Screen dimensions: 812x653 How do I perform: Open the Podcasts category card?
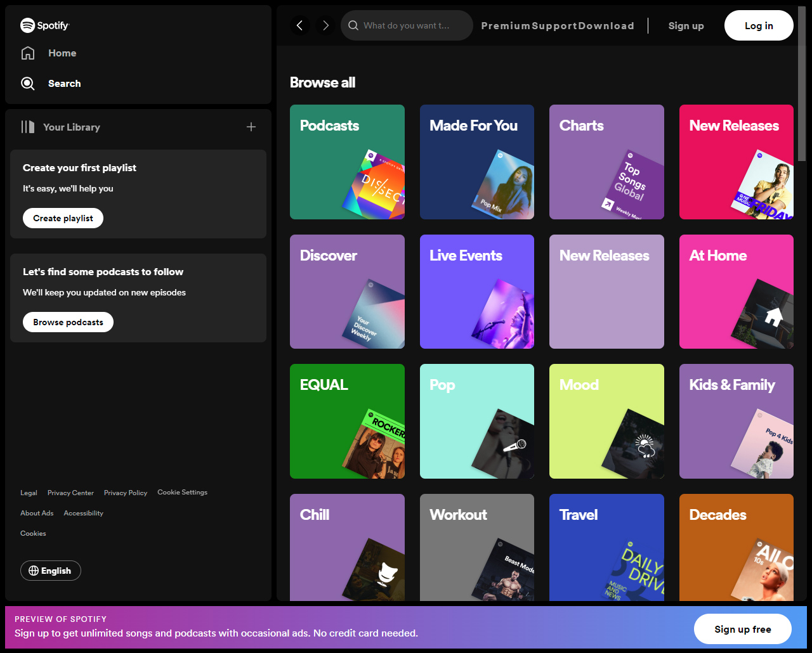[x=347, y=162]
